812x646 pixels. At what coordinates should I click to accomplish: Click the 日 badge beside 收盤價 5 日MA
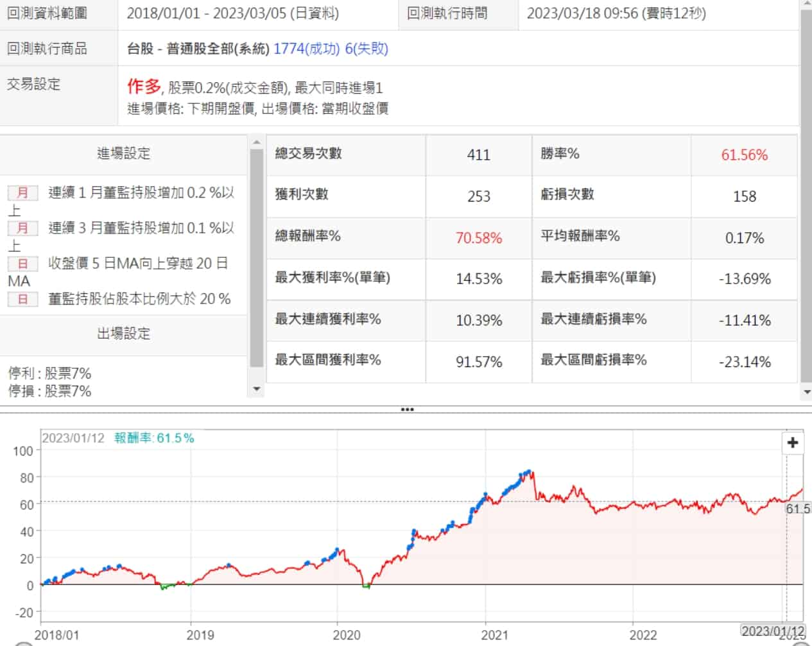(22, 264)
